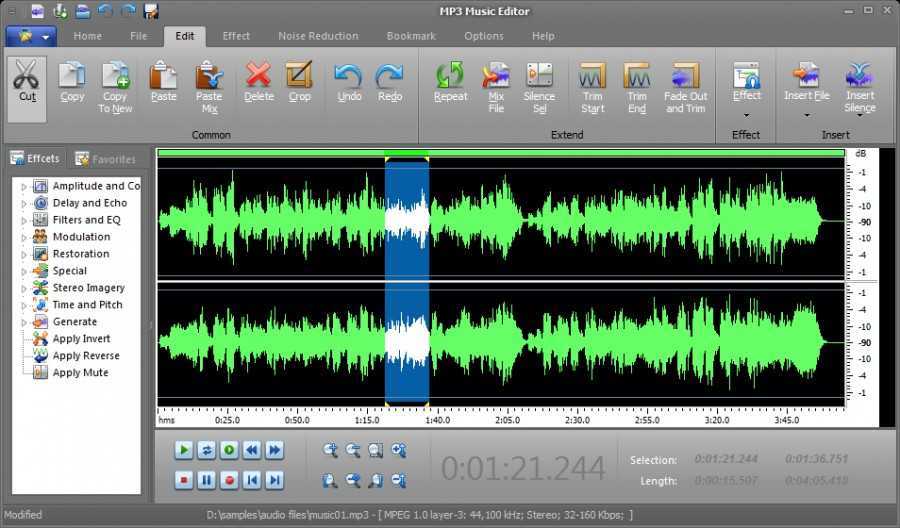Select the Cut tool
This screenshot has width=900, height=528.
tap(26, 88)
